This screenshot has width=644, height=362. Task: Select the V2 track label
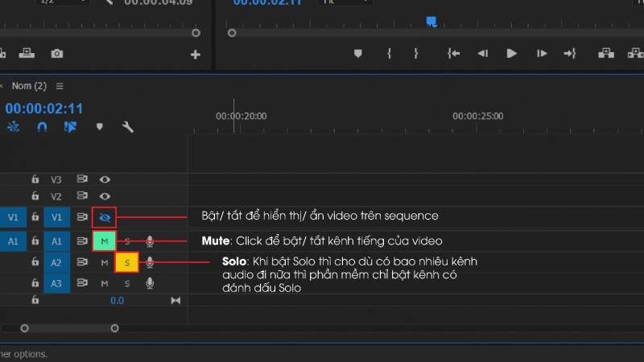tap(56, 196)
